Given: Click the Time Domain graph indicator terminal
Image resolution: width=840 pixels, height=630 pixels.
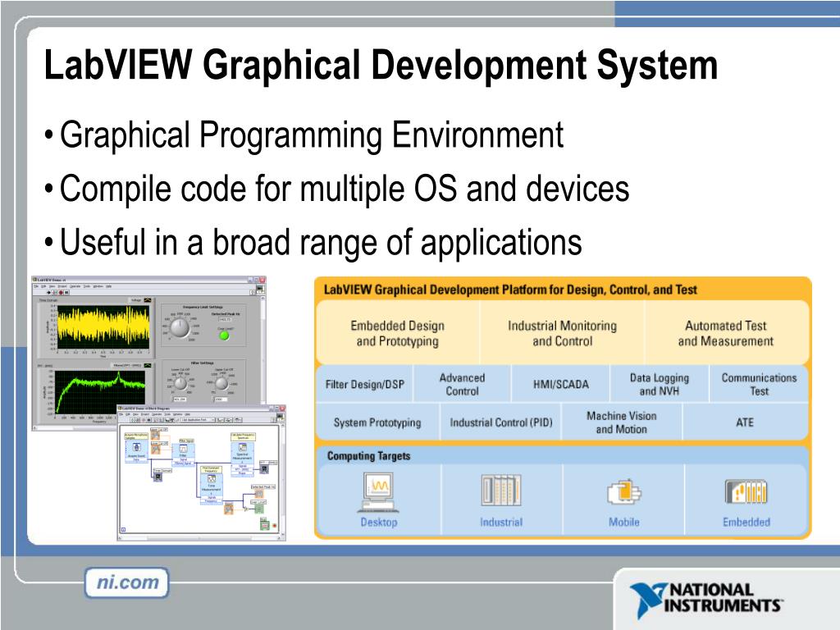Looking at the screenshot, I should 158,477.
